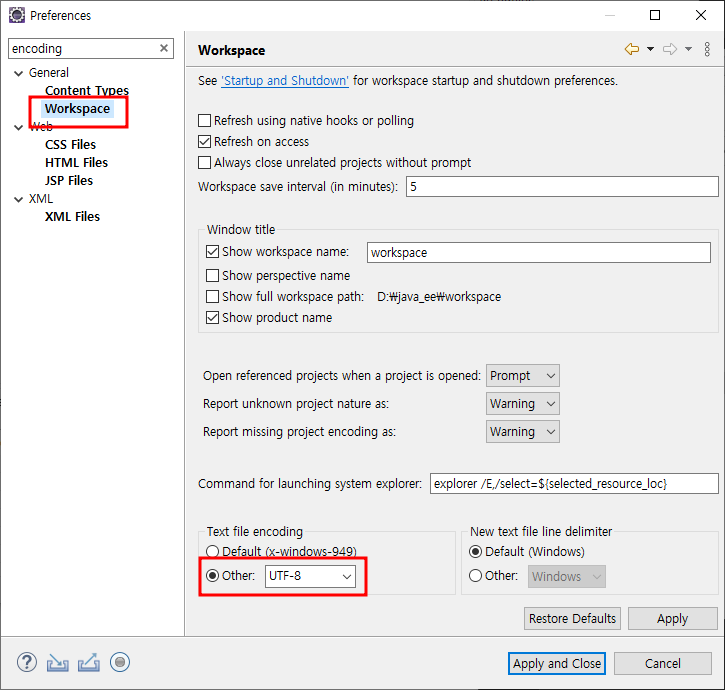
Task: Select Workspace in the tree
Action: [78, 109]
